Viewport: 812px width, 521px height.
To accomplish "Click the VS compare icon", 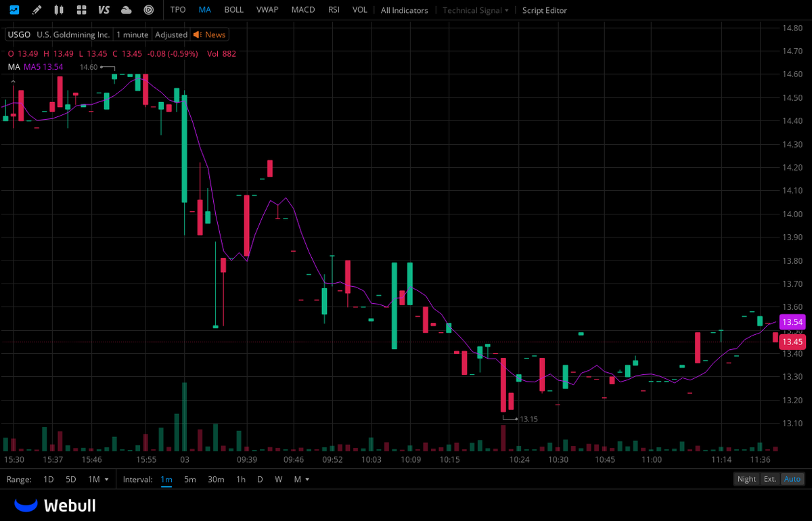I will 104,10.
